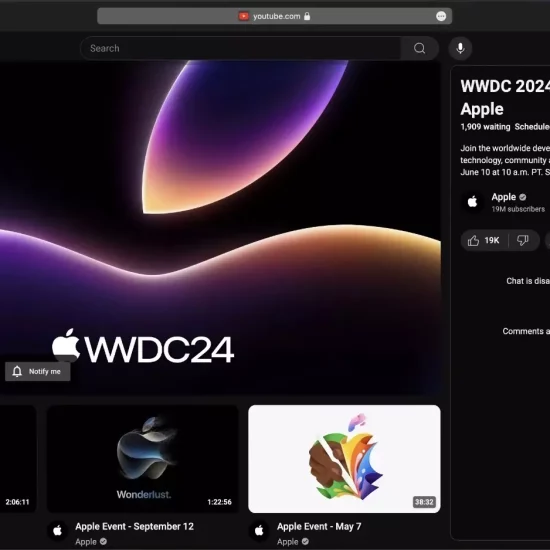Click the search magnifier button

tap(420, 48)
